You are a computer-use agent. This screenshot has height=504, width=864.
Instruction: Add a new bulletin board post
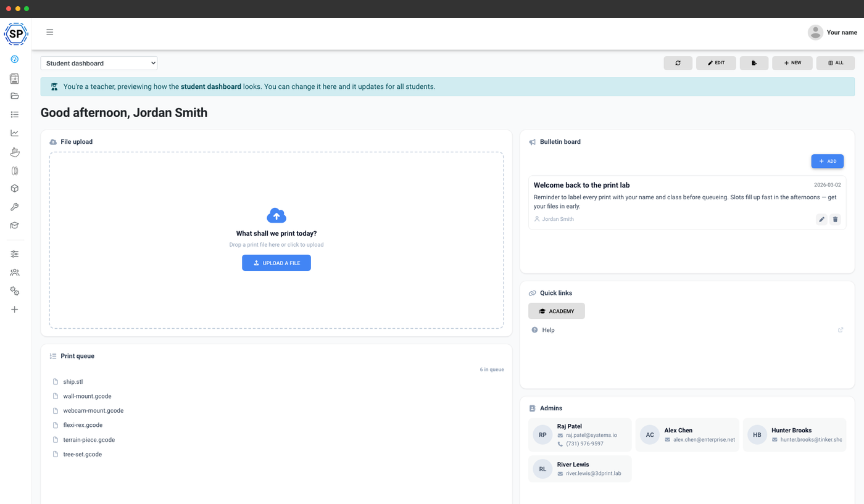[828, 161]
